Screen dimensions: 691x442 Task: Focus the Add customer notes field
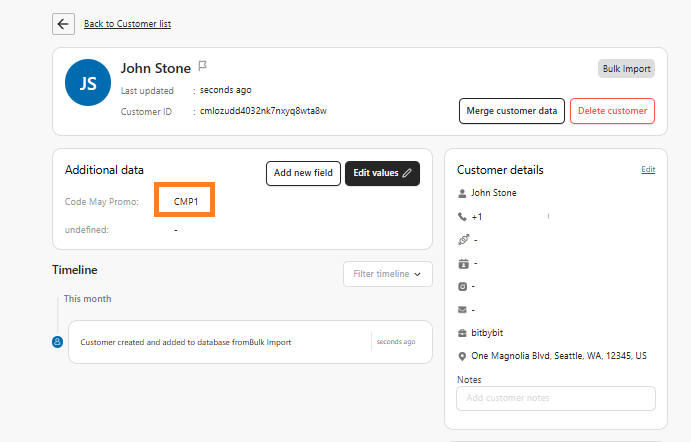coord(555,398)
